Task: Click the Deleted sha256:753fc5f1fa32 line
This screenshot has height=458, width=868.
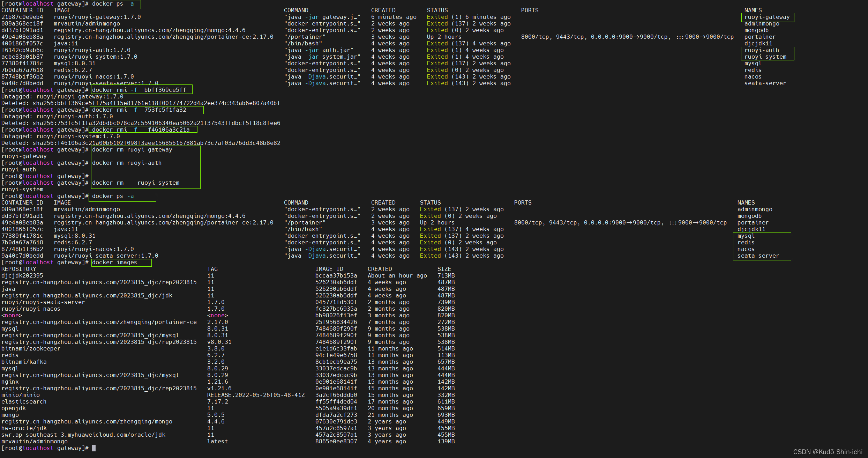Action: (141, 123)
